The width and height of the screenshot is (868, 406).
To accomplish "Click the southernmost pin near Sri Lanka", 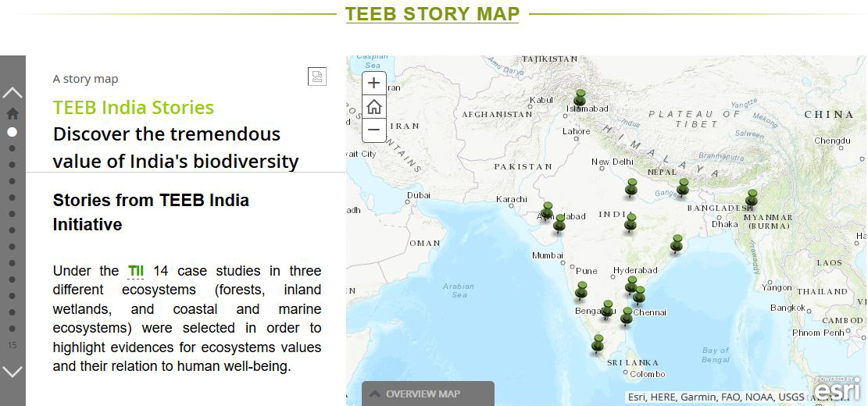I will pyautogui.click(x=598, y=343).
